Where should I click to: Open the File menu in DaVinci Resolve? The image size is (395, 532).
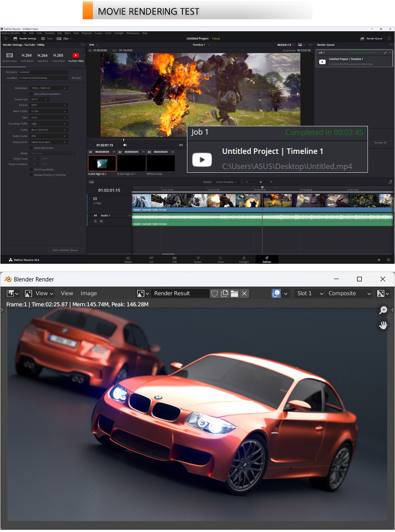[x=24, y=33]
